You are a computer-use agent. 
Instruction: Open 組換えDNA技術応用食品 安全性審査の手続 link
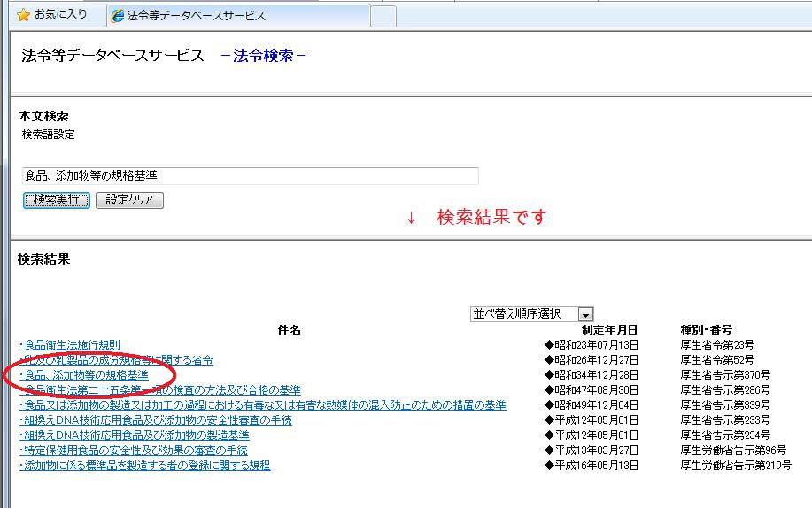pyautogui.click(x=156, y=420)
